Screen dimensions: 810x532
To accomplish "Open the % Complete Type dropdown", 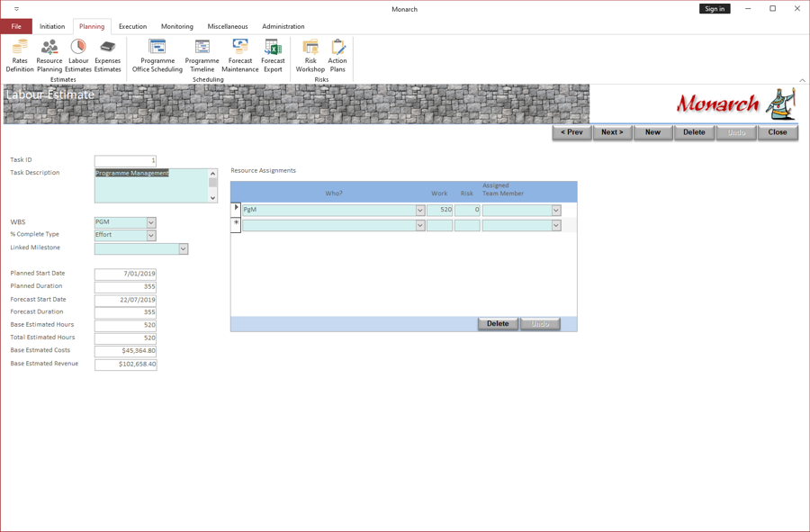I will point(151,236).
